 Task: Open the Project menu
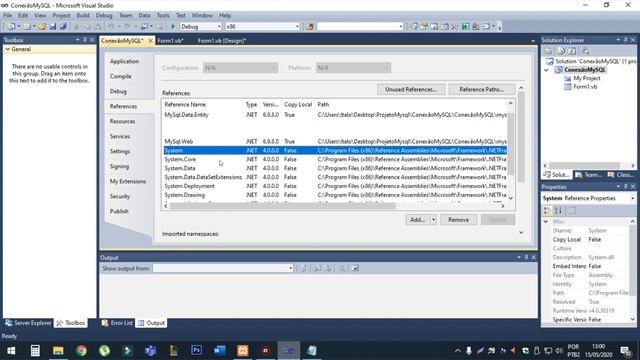61,16
